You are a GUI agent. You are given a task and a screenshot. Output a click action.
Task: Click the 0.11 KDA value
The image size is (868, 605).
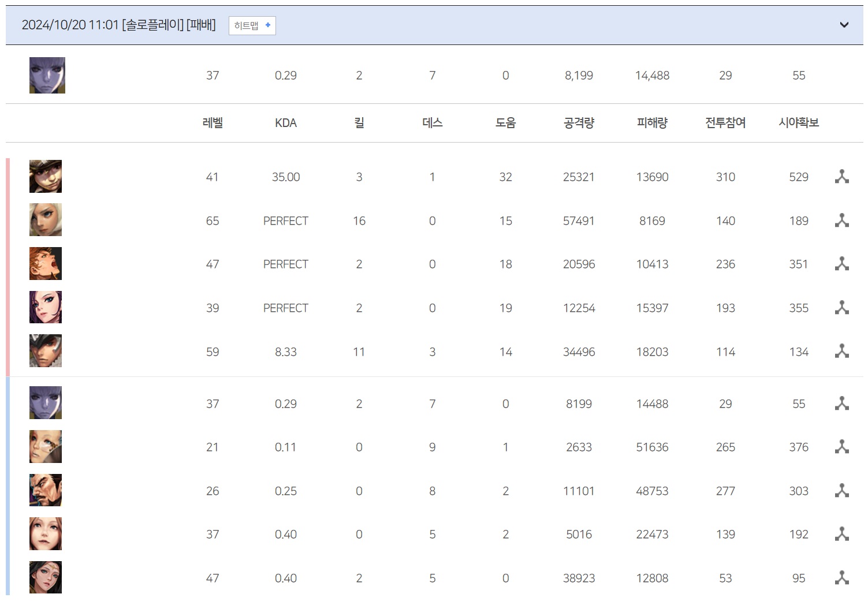pyautogui.click(x=286, y=447)
